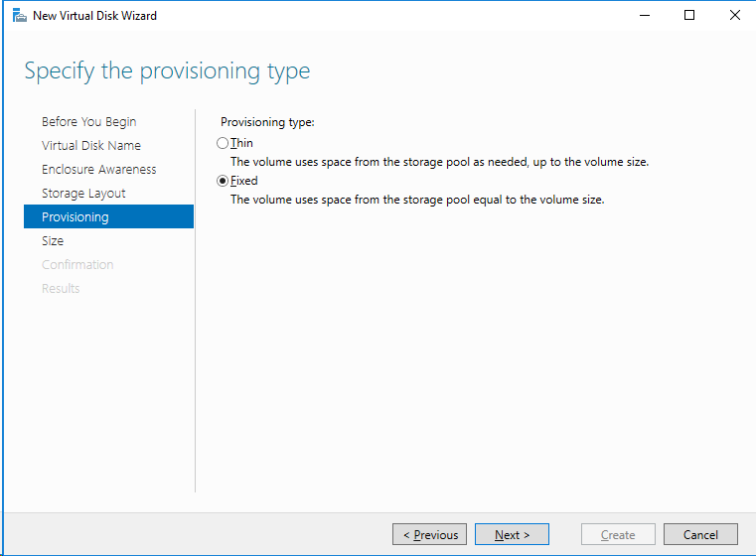
Task: Select the Provisioning step in sidebar
Action: (x=108, y=216)
